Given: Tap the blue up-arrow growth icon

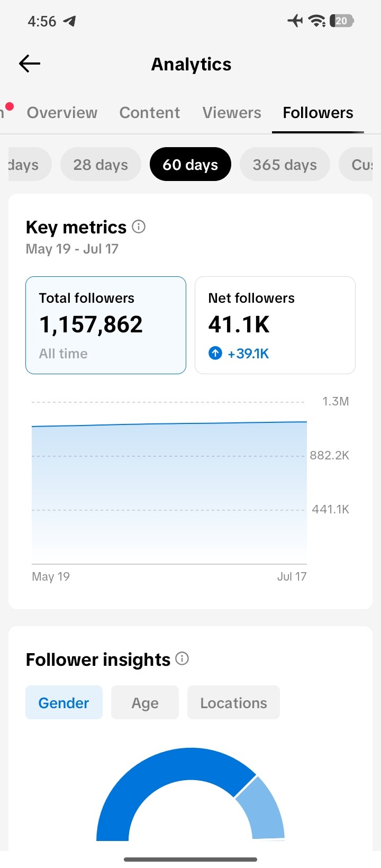Looking at the screenshot, I should (x=215, y=353).
